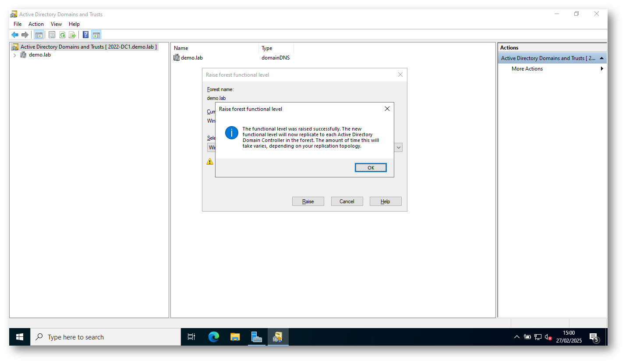Click the muted speaker icon in the tray
Image resolution: width=626 pixels, height=364 pixels.
(x=548, y=337)
